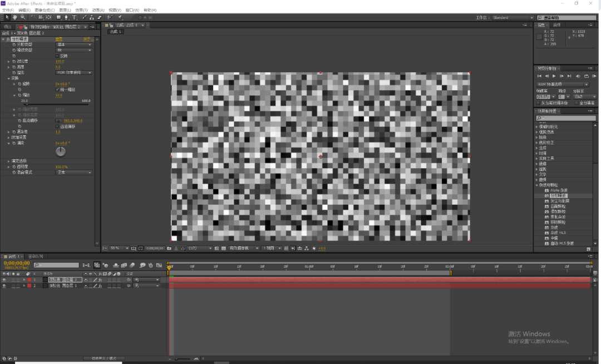The width and height of the screenshot is (601, 364).
Task: Toggle the lock icon on effect controls tab
Action: tap(25, 27)
